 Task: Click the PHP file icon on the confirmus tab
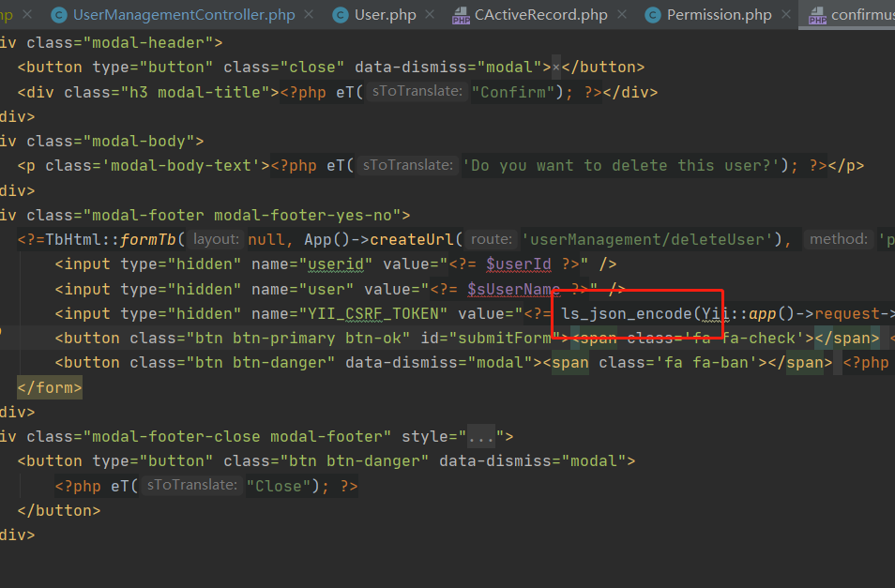click(x=816, y=16)
